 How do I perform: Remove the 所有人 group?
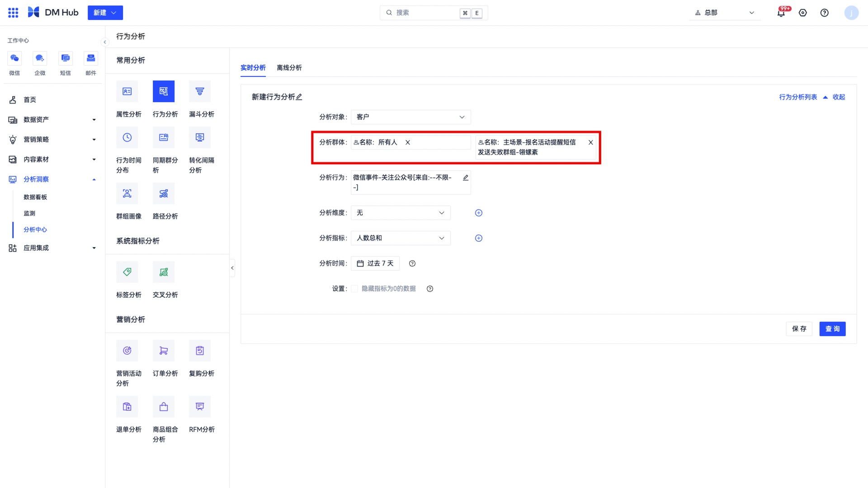coord(408,142)
